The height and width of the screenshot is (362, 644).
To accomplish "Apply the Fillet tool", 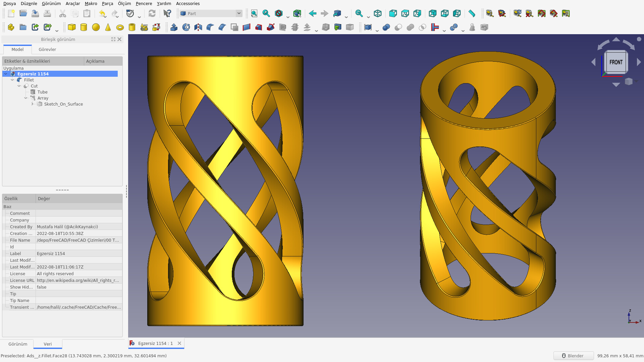I will tap(210, 27).
